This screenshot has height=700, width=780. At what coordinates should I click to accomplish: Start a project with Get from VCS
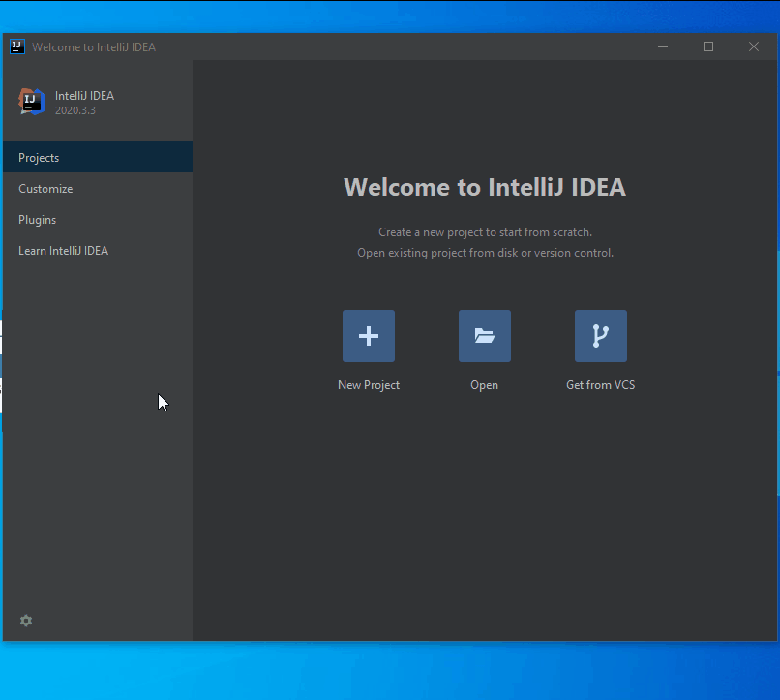click(600, 384)
